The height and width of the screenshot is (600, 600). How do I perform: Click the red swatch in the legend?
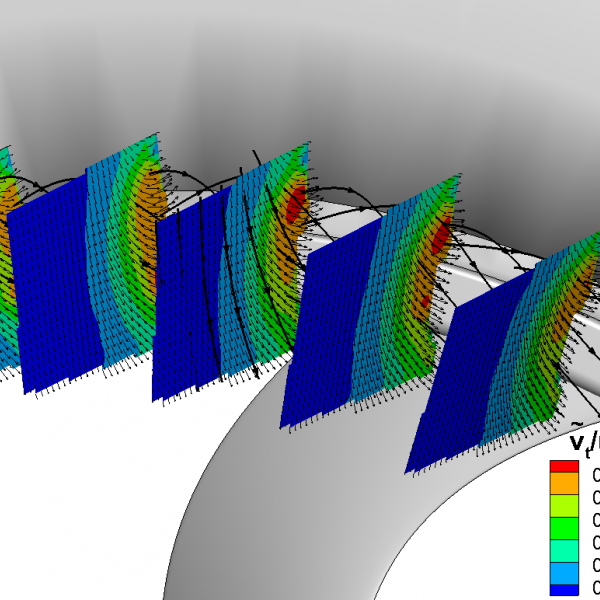(564, 467)
